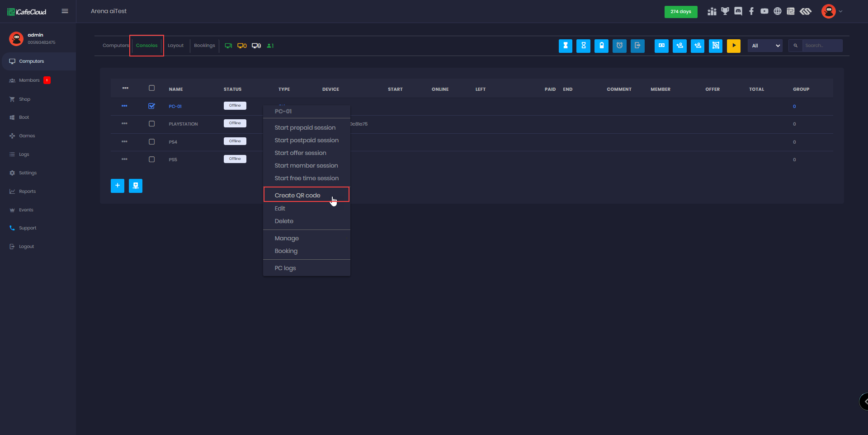This screenshot has width=868, height=435.
Task: Click the cash payment toolbar icon
Action: click(661, 46)
